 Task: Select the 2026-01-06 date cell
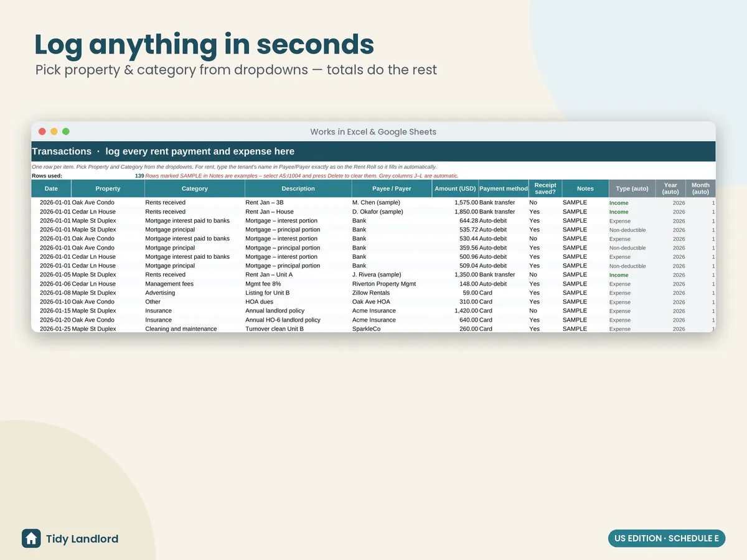pos(51,284)
